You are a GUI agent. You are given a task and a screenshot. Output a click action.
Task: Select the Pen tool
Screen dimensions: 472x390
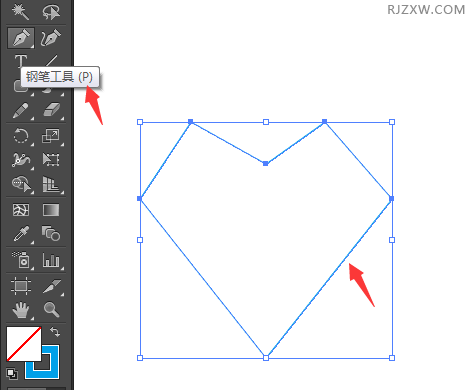point(21,38)
